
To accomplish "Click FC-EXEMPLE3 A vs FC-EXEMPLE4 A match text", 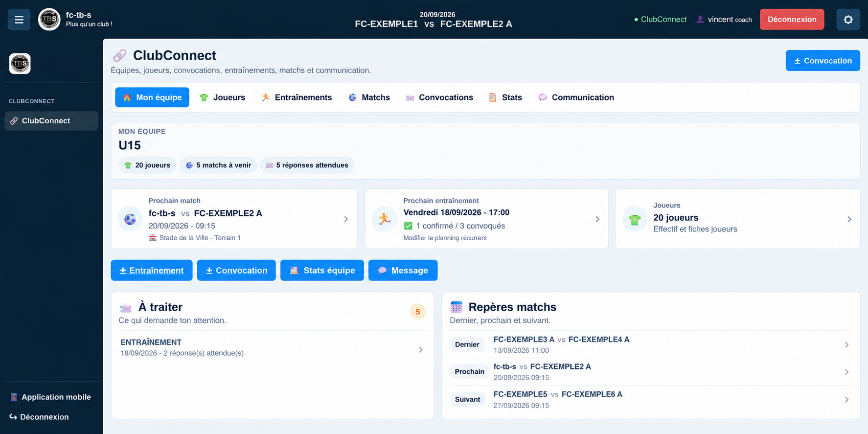I will coord(561,340).
